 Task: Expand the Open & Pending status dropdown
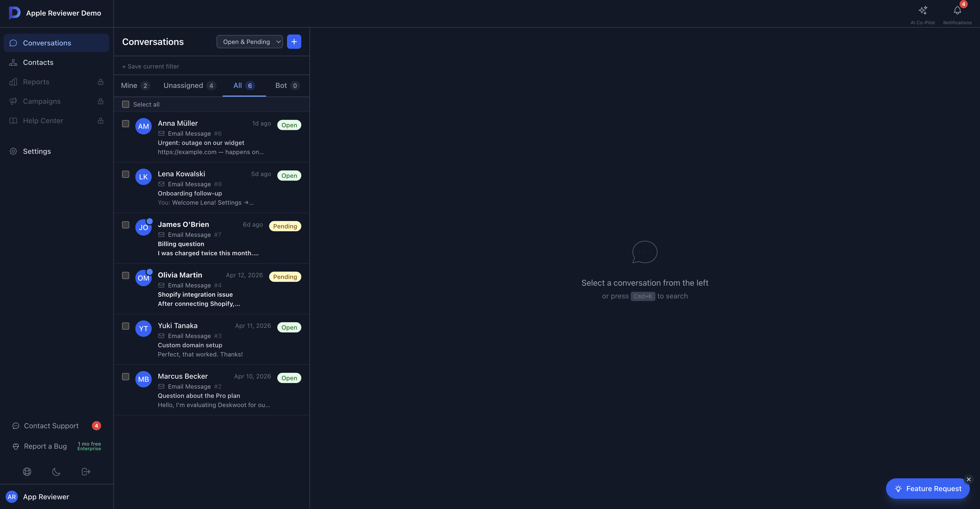pyautogui.click(x=249, y=42)
